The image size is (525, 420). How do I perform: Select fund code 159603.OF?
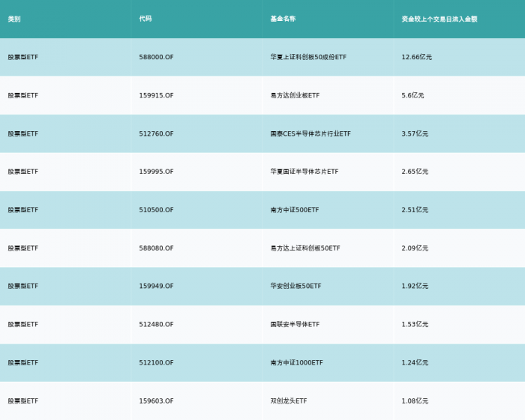[x=156, y=401]
